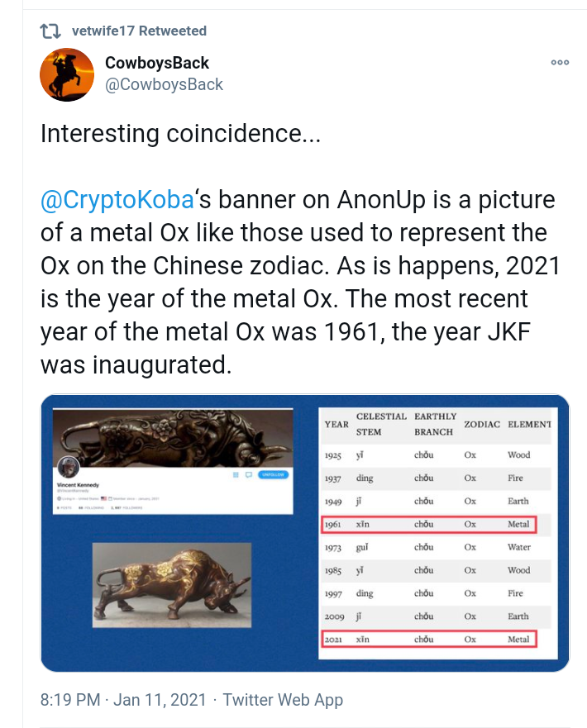Click the dark metal ox banner image
The width and height of the screenshot is (587, 728).
[172, 437]
